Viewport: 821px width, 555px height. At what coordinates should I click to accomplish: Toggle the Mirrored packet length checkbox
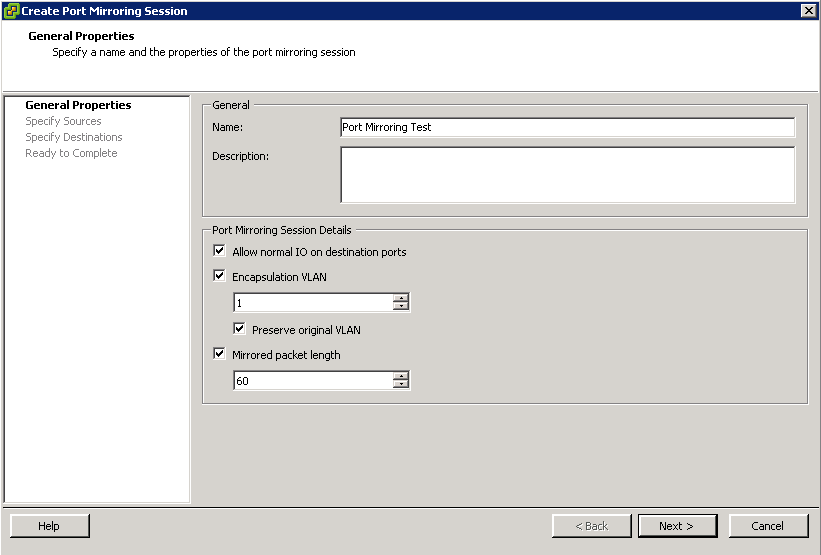219,354
